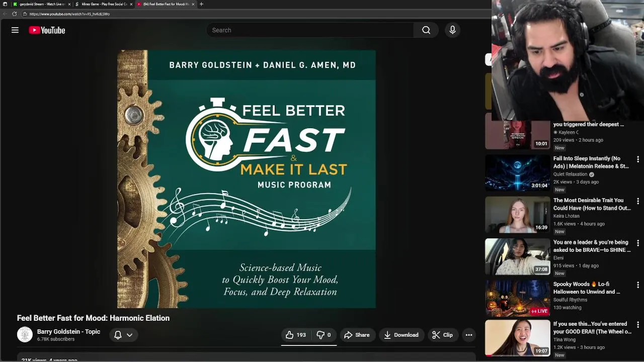Open Fall Into Sleep Instantly video thumbnail

[x=518, y=173]
